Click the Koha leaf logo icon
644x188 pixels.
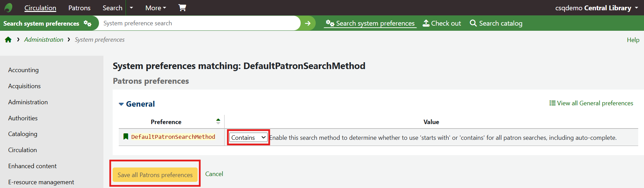click(9, 8)
